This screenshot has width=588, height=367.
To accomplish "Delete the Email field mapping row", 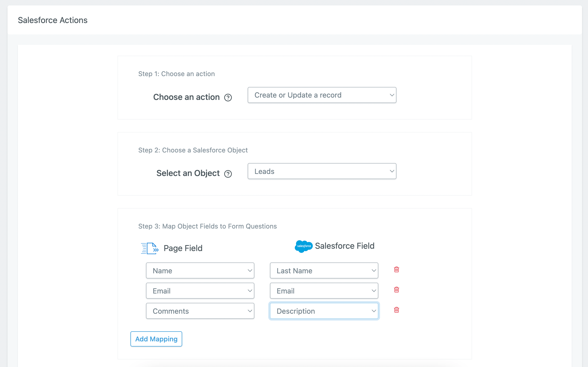I will [x=396, y=290].
